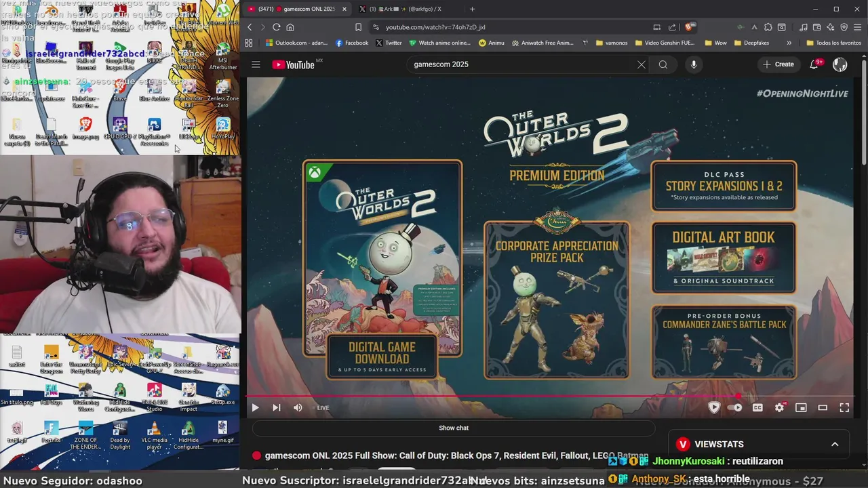Open YouTube notifications bell

pos(814,64)
